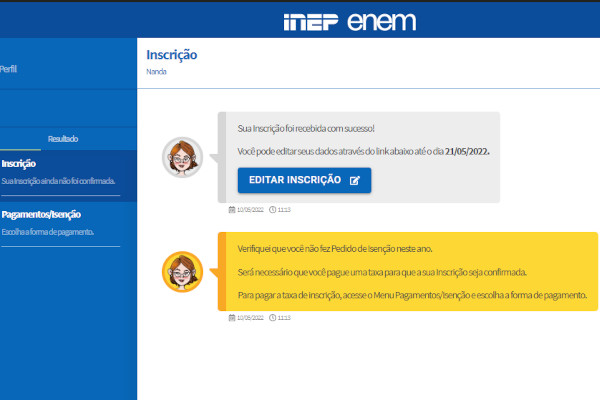Screen dimensions: 600x400
Task: Click 'Será necessário que você pague uma taxa' line
Action: click(x=382, y=272)
